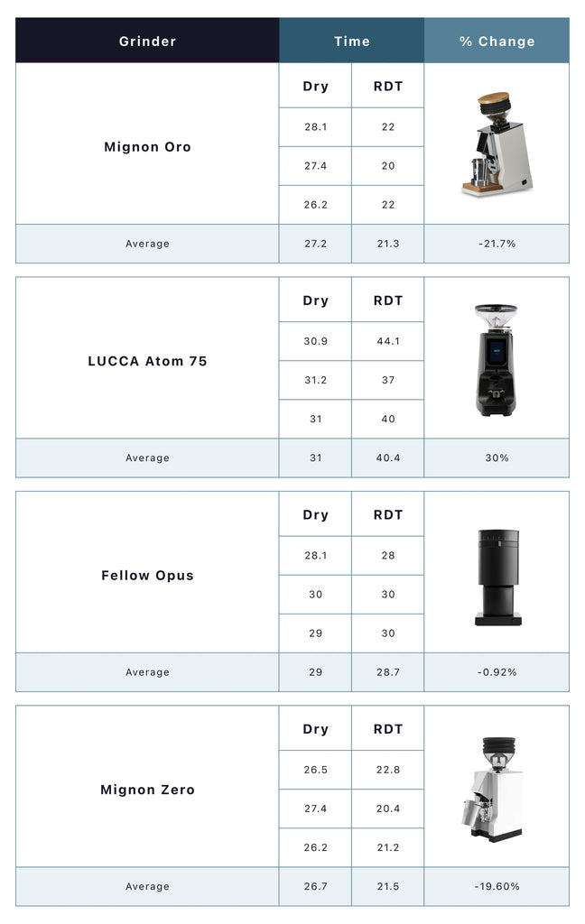The height and width of the screenshot is (924, 585).
Task: Click the LUCCA Atom 75 label
Action: (x=147, y=361)
